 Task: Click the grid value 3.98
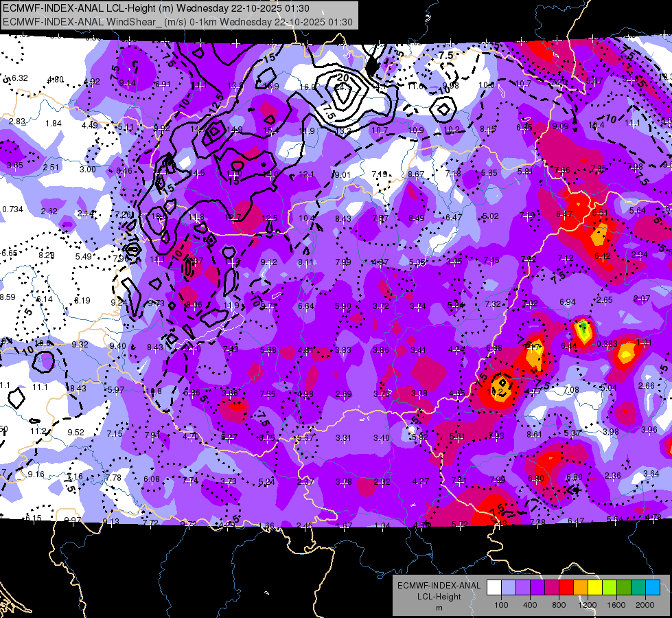(x=611, y=431)
